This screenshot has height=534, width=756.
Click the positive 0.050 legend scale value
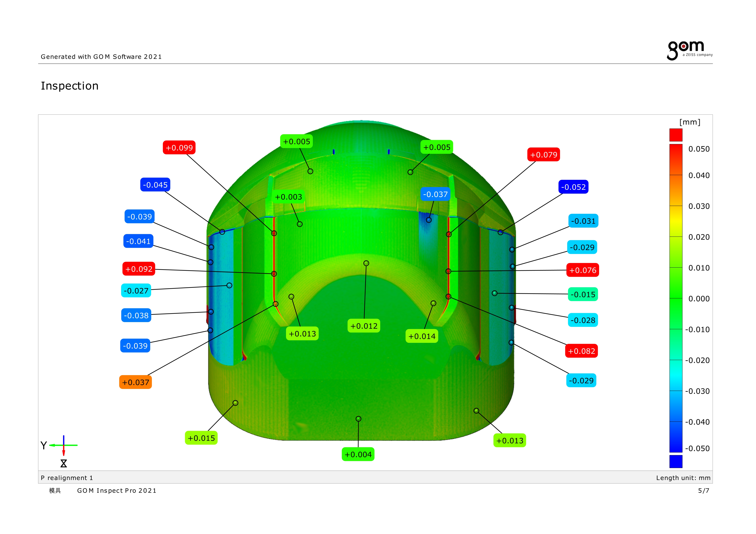(x=699, y=149)
